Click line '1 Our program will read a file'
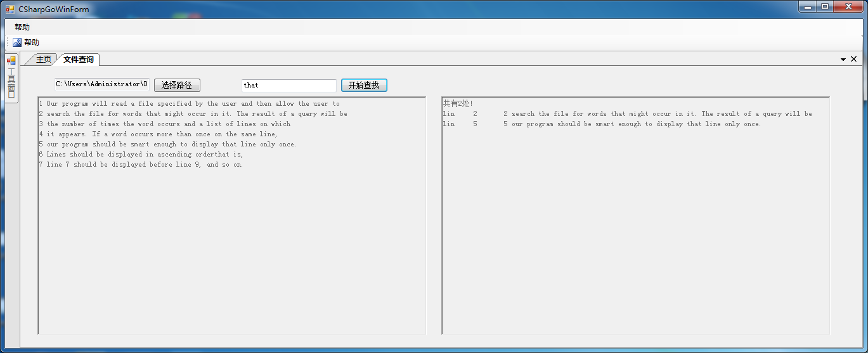 (x=190, y=103)
